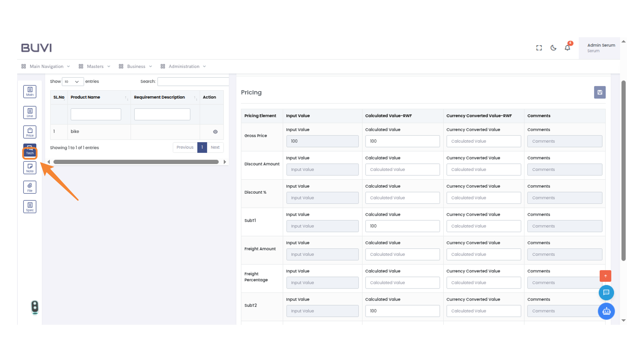Open the Note sidebar section

click(30, 168)
